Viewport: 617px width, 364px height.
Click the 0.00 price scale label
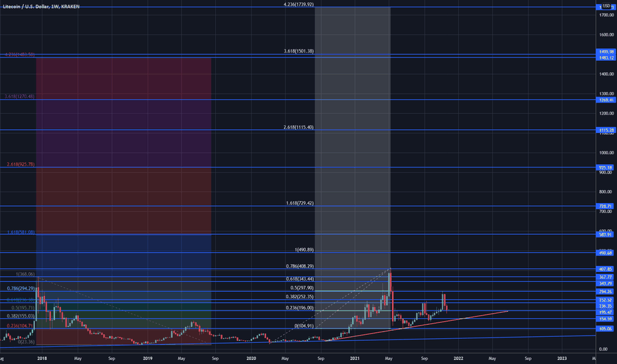point(603,349)
